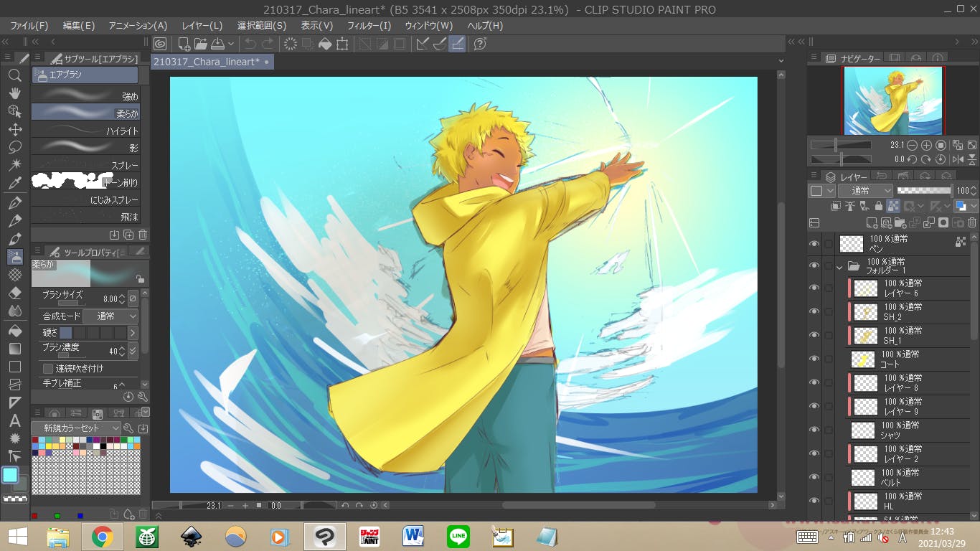The image size is (980, 551).
Task: Select the スプレー sub tool
Action: coord(85,165)
